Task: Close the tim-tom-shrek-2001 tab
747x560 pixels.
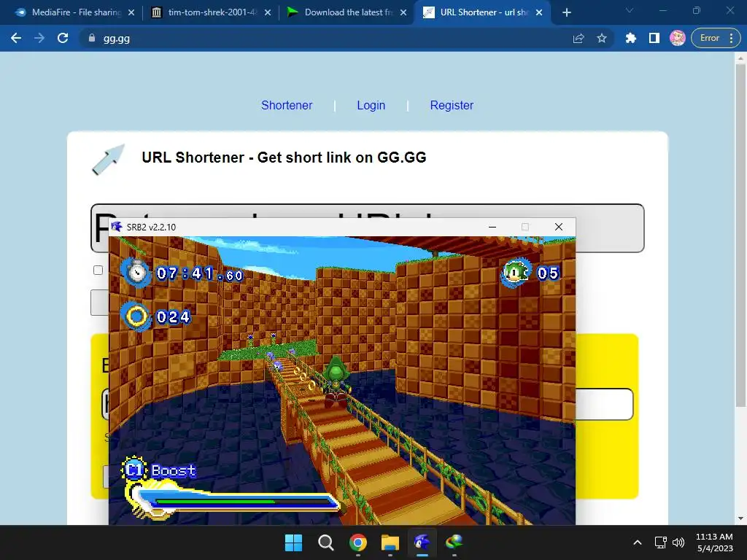Action: (x=268, y=12)
